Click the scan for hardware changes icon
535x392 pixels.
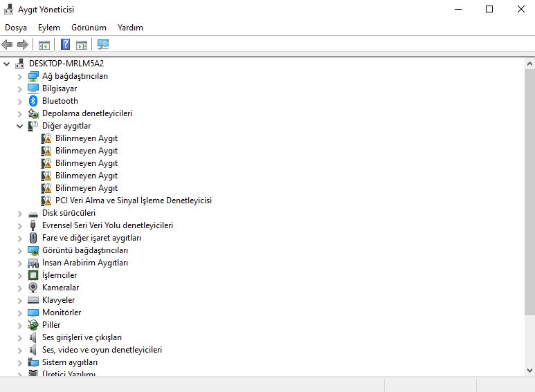click(x=103, y=44)
